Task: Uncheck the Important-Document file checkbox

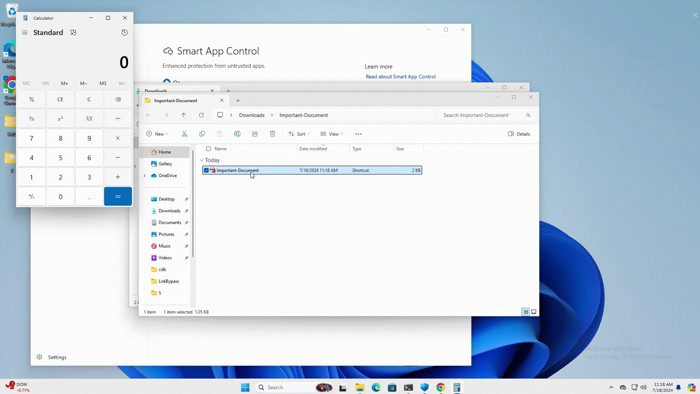Action: click(206, 170)
